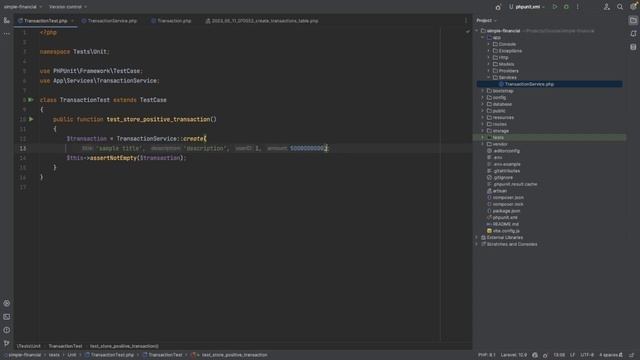This screenshot has width=640, height=360.
Task: Open Git tool window icon bottom-left
Action: (7, 343)
